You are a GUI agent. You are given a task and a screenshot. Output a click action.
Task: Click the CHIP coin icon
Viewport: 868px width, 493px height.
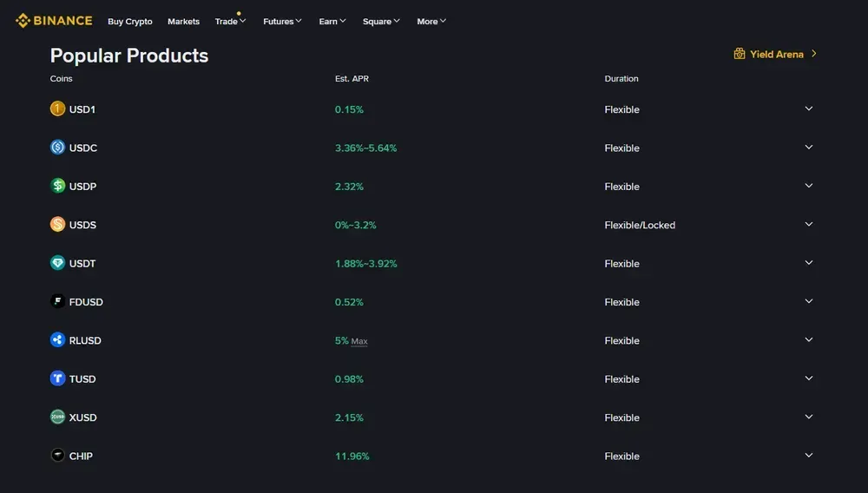[x=57, y=456]
